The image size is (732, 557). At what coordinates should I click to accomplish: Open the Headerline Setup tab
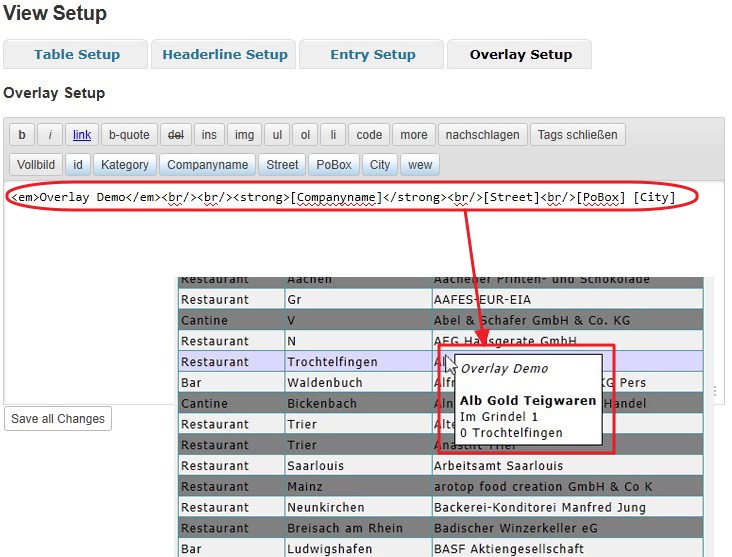tap(225, 54)
